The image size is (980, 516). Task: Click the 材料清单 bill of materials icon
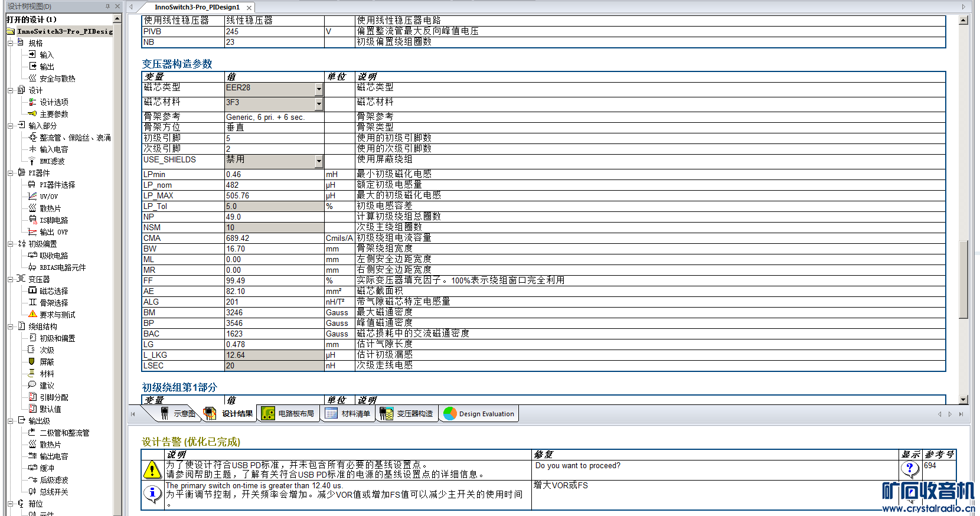coord(331,413)
